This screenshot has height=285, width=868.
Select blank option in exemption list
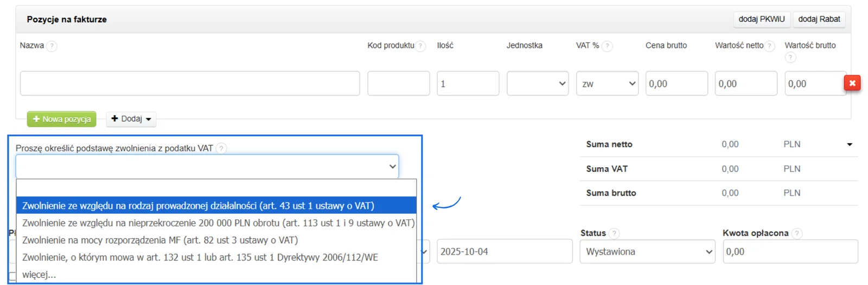pyautogui.click(x=216, y=188)
